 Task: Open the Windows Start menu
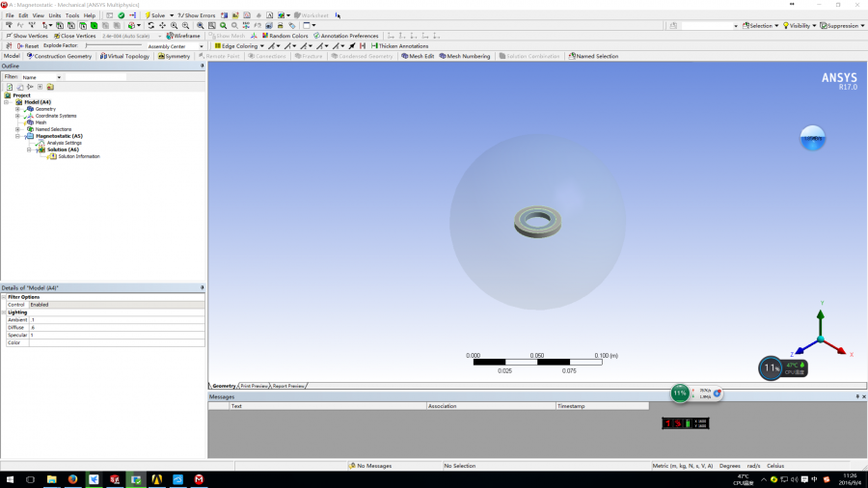click(x=10, y=479)
